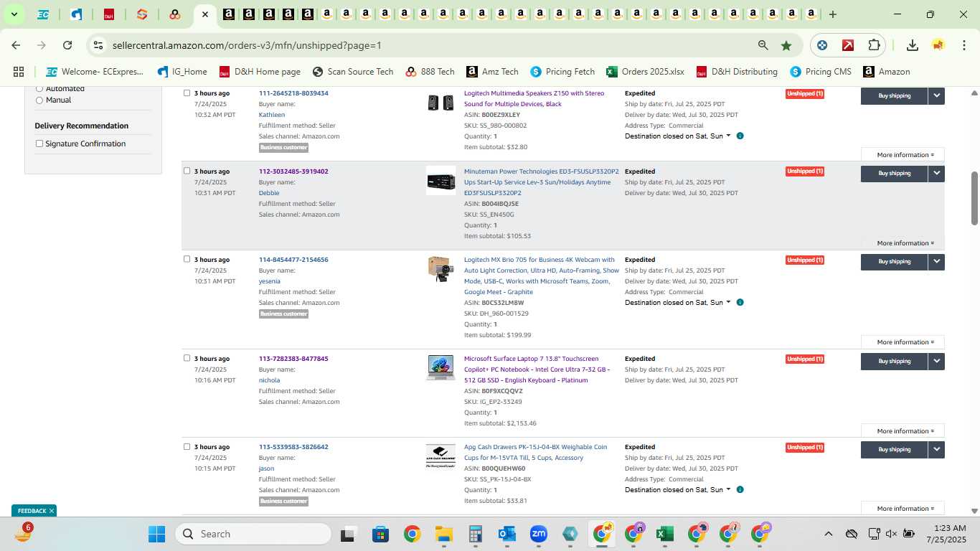Launch Calculator from the taskbar
Screen dimensions: 980x551
tap(475, 534)
